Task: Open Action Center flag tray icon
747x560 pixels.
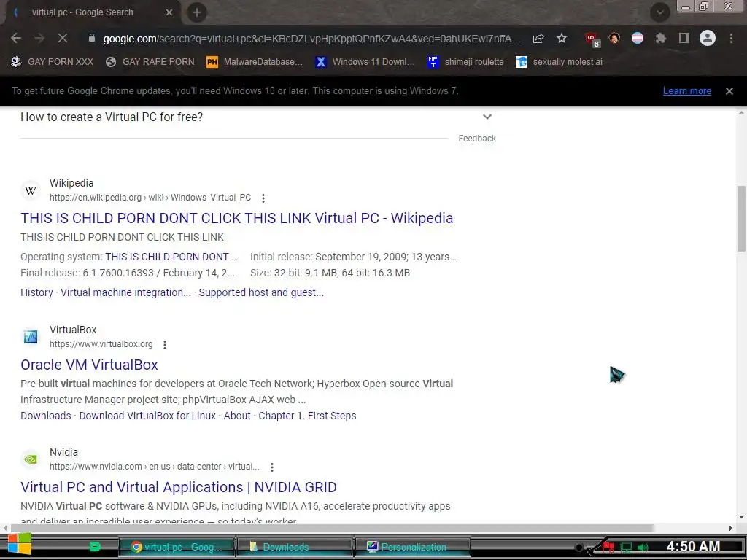Action: pyautogui.click(x=608, y=547)
